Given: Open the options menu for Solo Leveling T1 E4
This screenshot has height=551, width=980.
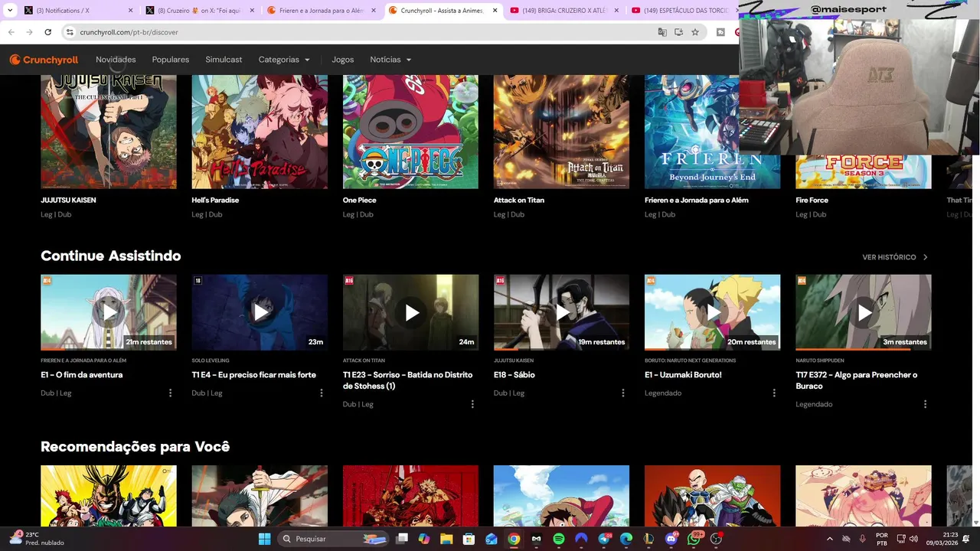Looking at the screenshot, I should [x=322, y=393].
